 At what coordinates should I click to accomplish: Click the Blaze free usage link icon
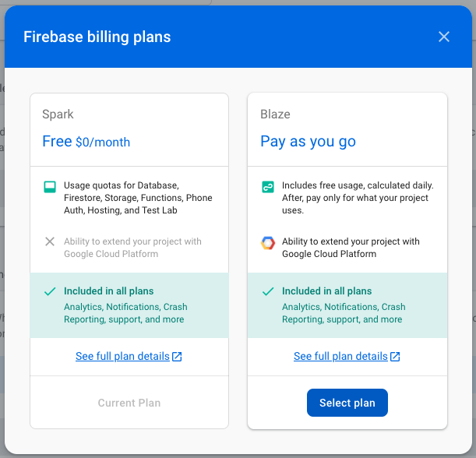[x=268, y=187]
